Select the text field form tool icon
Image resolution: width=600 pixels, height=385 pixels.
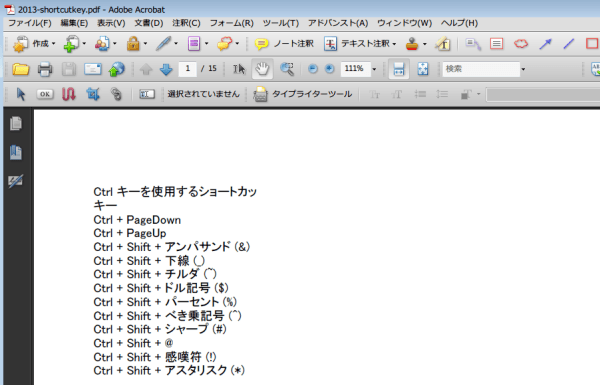coord(147,94)
